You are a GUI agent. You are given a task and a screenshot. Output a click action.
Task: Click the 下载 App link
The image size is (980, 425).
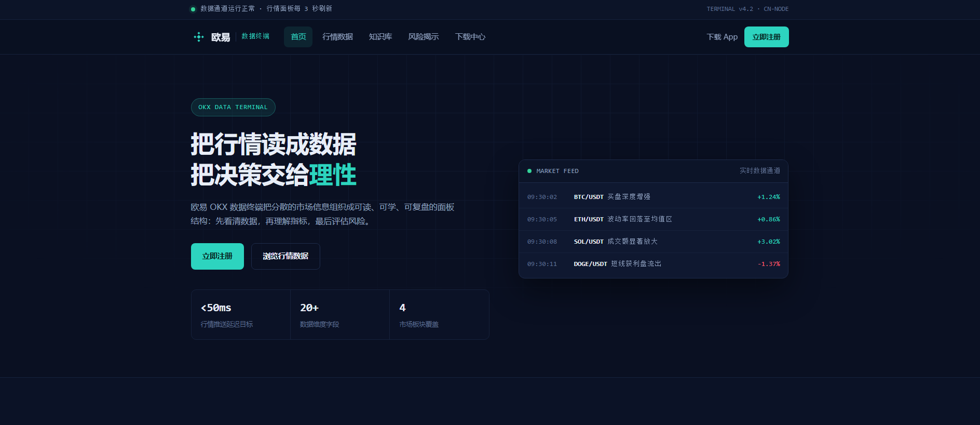tap(722, 37)
